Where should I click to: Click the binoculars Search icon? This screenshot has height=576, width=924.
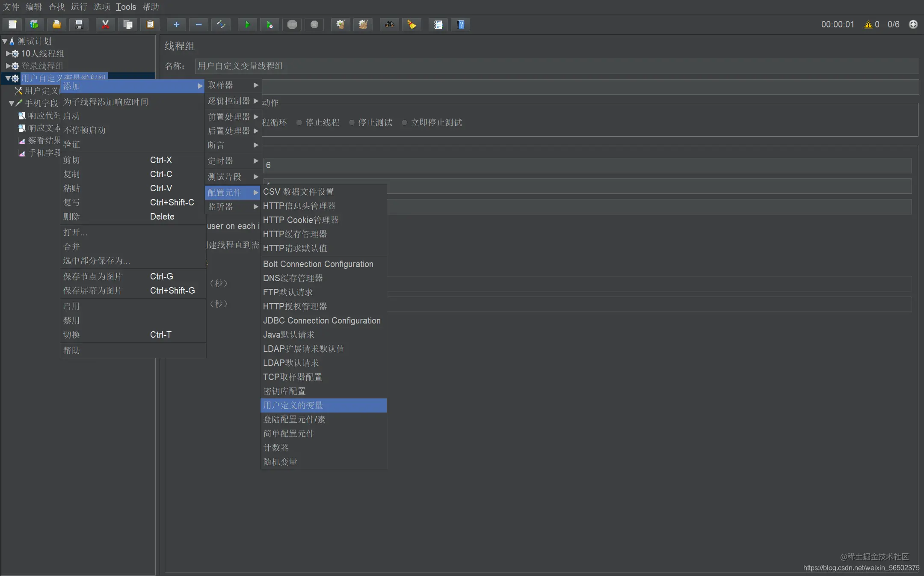click(389, 24)
